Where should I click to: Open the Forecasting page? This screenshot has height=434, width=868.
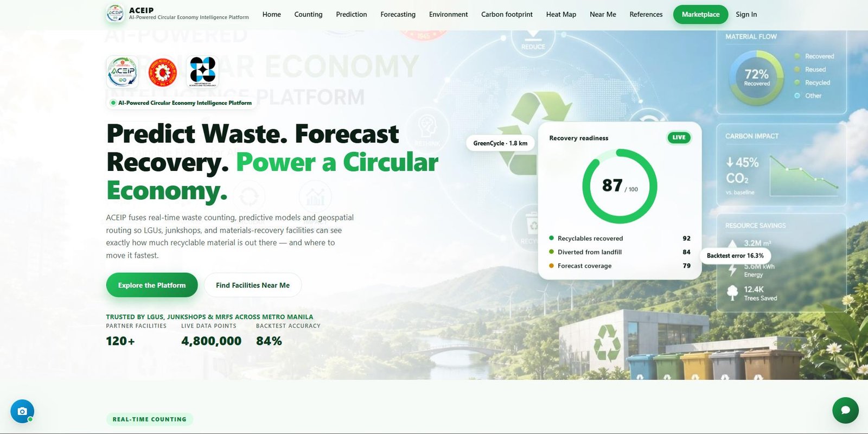click(x=398, y=15)
